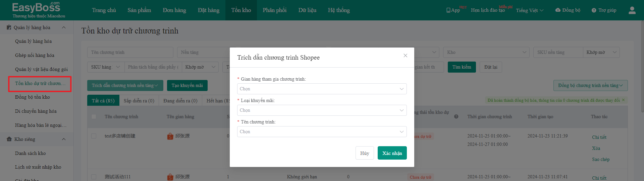Check the row for 测试活动111
This screenshot has width=644, height=181.
94,177
